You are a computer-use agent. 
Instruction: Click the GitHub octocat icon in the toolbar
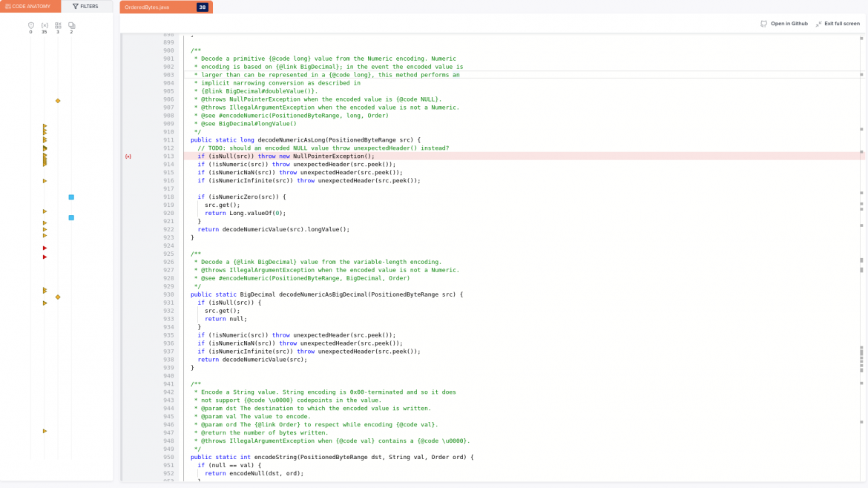coord(764,23)
